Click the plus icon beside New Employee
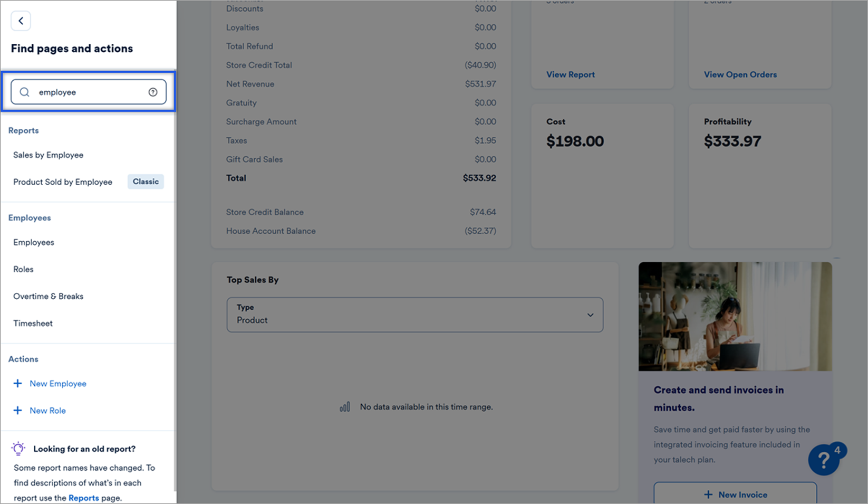The width and height of the screenshot is (868, 504). 18,384
